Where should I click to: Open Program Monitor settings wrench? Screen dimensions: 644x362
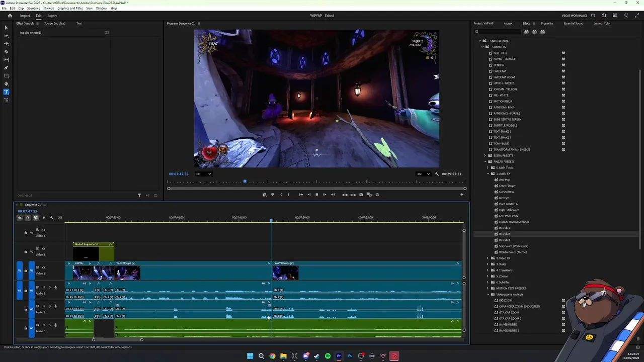(437, 174)
